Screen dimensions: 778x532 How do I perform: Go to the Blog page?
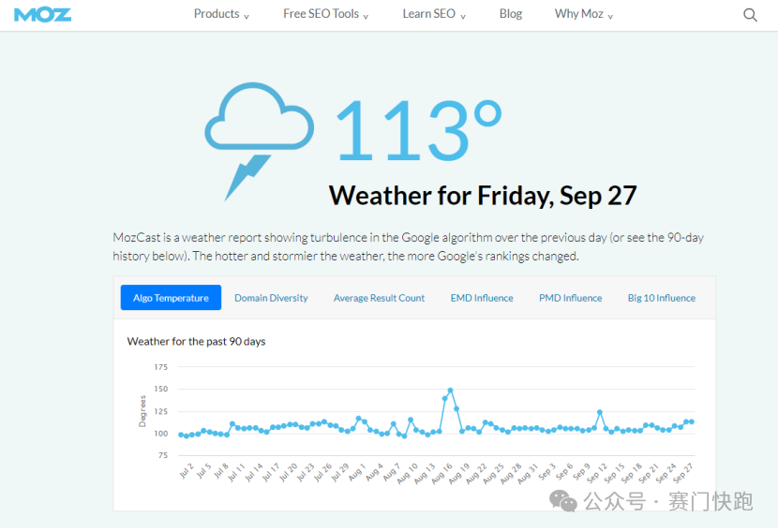(511, 14)
